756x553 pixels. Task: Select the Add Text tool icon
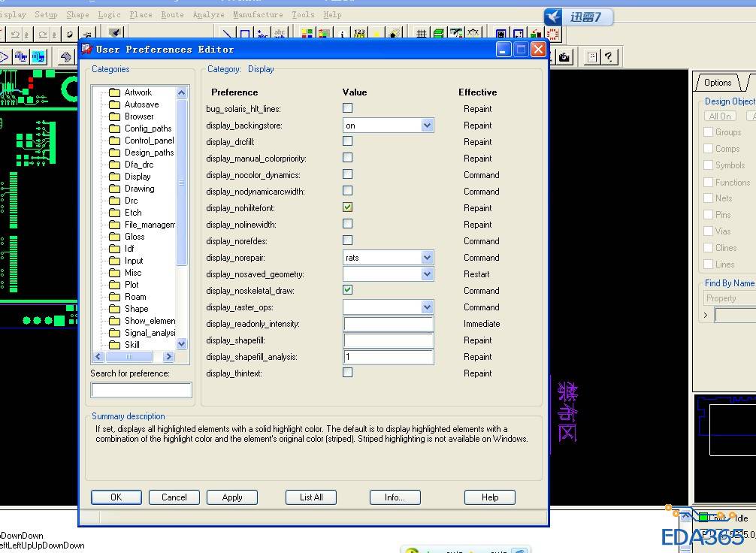click(263, 34)
